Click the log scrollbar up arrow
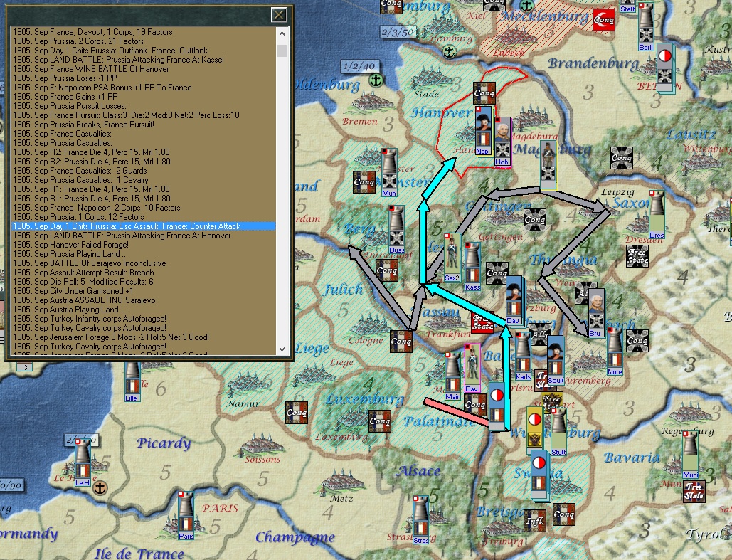This screenshot has height=560, width=732. tap(282, 33)
